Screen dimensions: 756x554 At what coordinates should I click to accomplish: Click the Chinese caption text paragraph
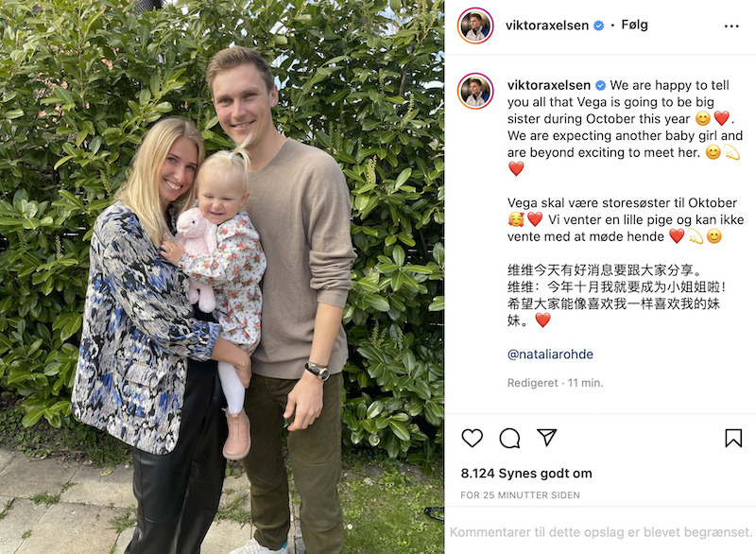point(616,295)
